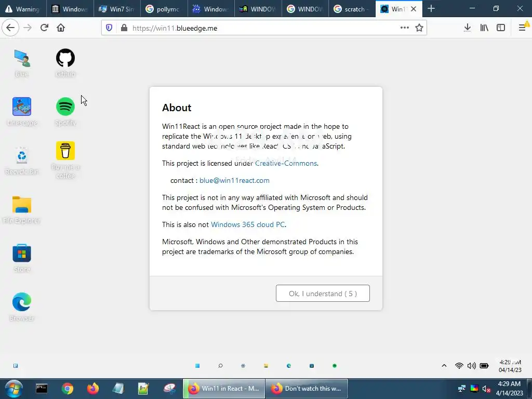Open page actions three-dot menu
The height and width of the screenshot is (399, 532).
coord(404,28)
